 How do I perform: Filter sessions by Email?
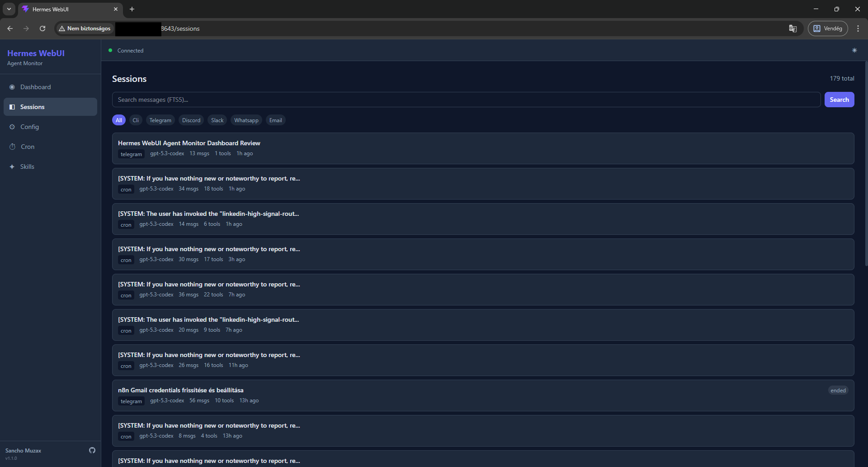point(276,120)
